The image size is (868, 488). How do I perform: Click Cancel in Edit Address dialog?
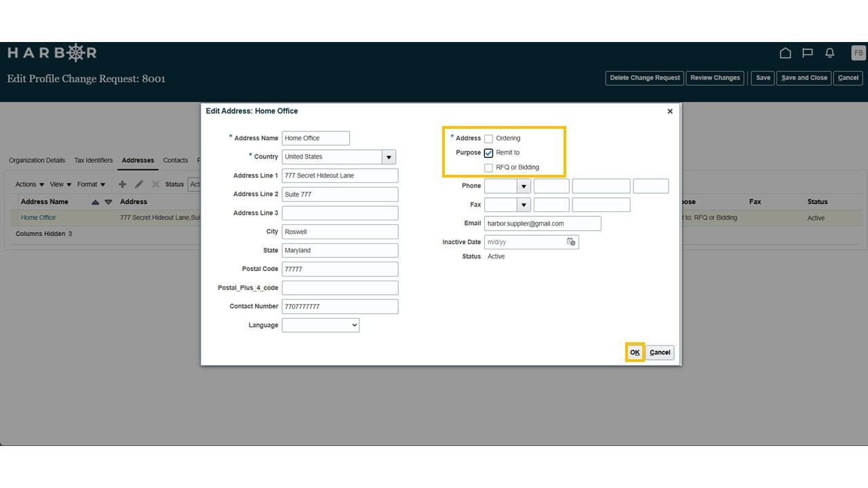click(x=660, y=352)
